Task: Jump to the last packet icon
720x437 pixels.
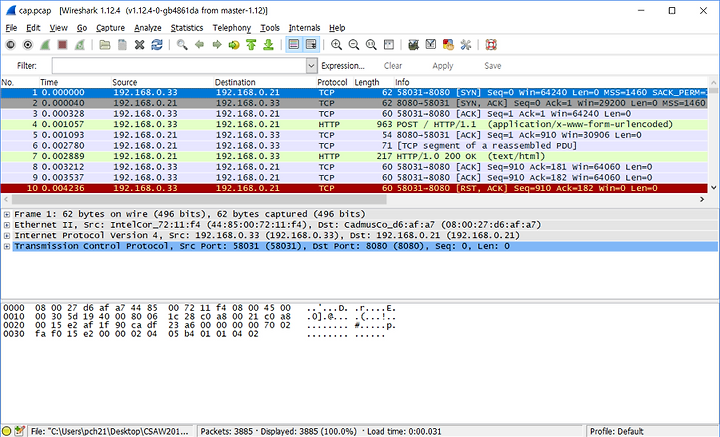Action: coord(269,45)
